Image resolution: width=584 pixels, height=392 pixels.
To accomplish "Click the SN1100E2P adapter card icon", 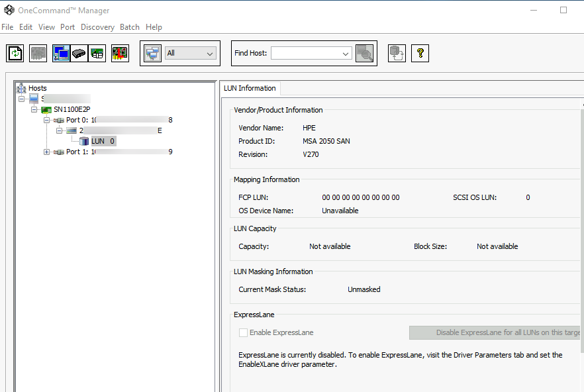I will tap(46, 109).
